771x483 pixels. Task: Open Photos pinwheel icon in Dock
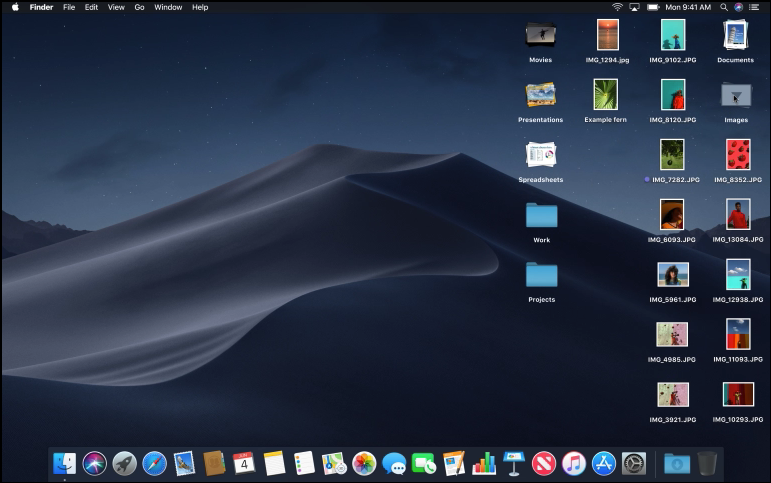(x=364, y=463)
